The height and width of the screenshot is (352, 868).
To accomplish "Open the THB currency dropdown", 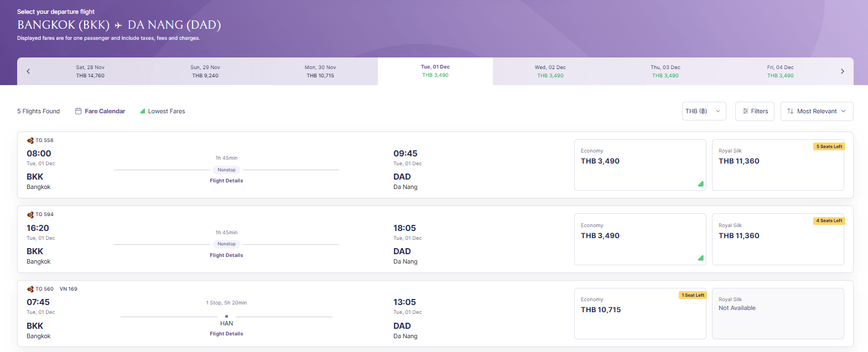I will click(x=704, y=111).
